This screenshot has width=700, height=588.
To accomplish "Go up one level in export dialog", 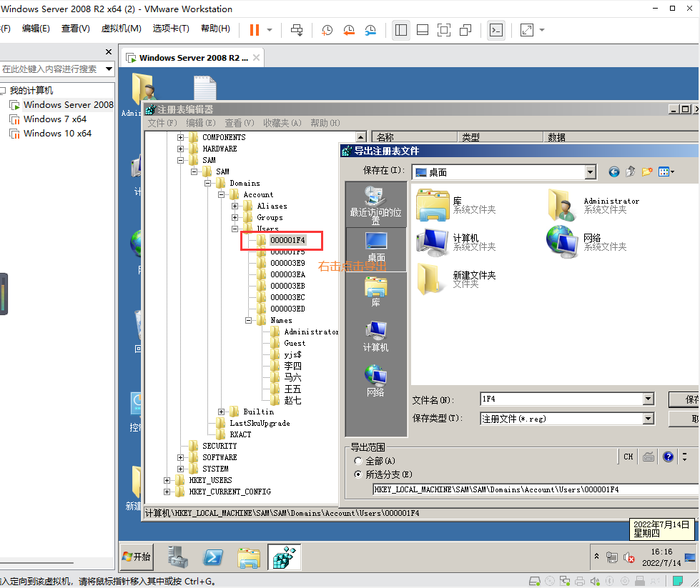I will coord(631,171).
